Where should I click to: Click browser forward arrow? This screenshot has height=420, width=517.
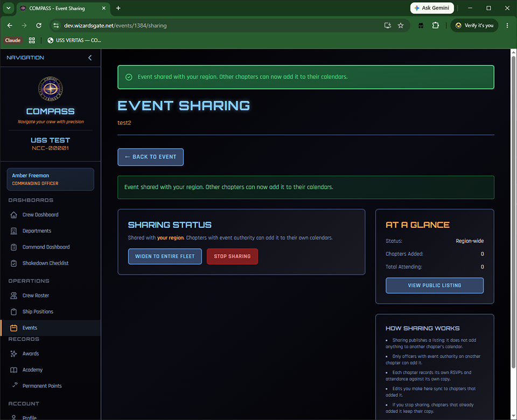[24, 25]
